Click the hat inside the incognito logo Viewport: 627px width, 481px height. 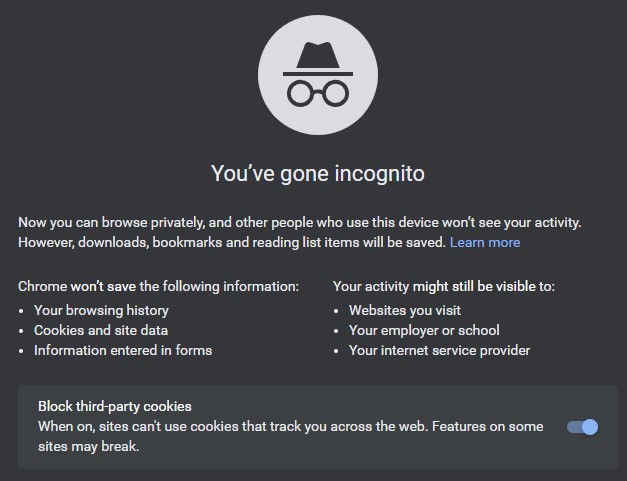click(318, 58)
